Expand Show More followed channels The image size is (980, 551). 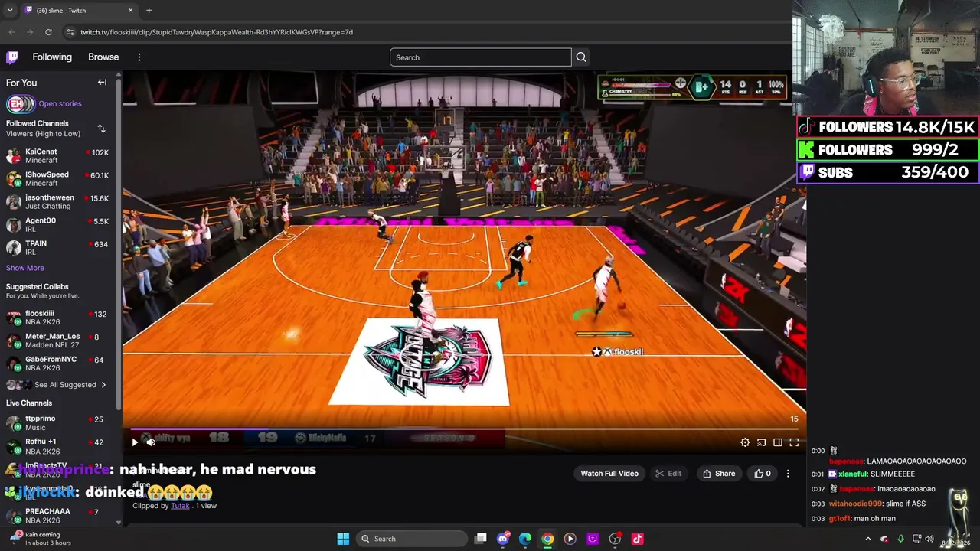pos(25,268)
